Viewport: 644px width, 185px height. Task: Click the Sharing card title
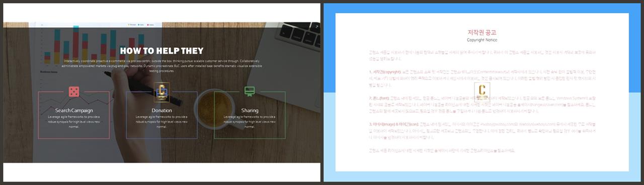point(250,110)
